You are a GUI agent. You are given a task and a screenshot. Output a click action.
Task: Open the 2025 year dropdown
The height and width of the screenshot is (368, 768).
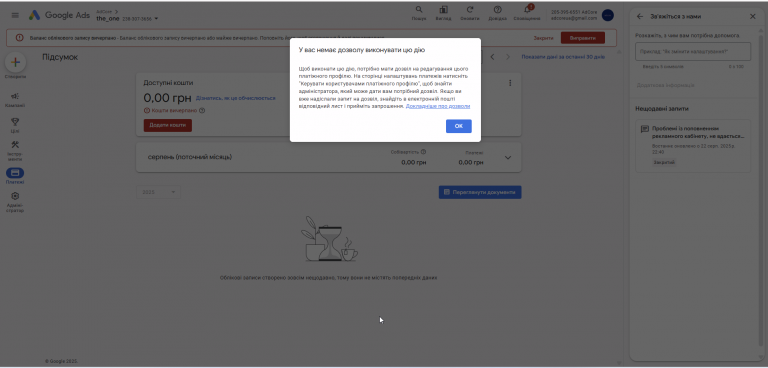coord(158,192)
